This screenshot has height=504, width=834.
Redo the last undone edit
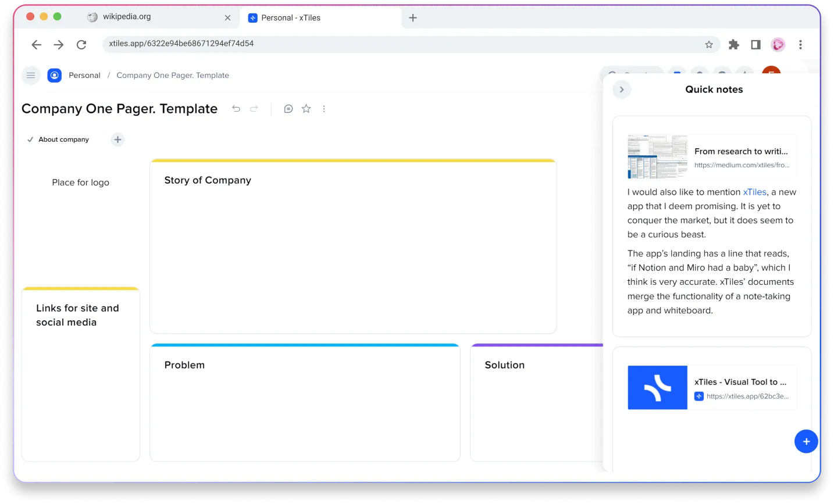click(x=254, y=109)
